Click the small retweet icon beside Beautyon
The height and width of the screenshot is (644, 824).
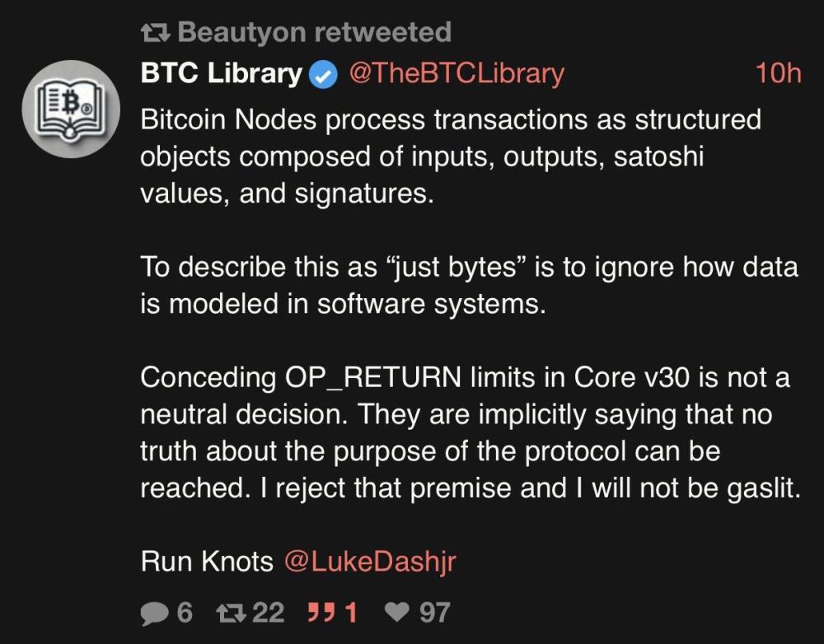coord(155,33)
